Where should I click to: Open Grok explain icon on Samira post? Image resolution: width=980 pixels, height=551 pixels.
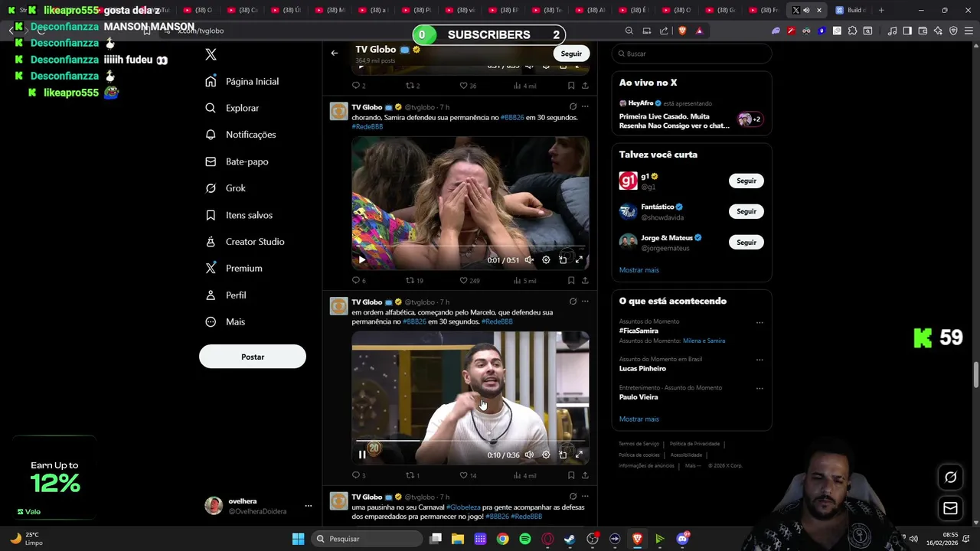click(573, 107)
